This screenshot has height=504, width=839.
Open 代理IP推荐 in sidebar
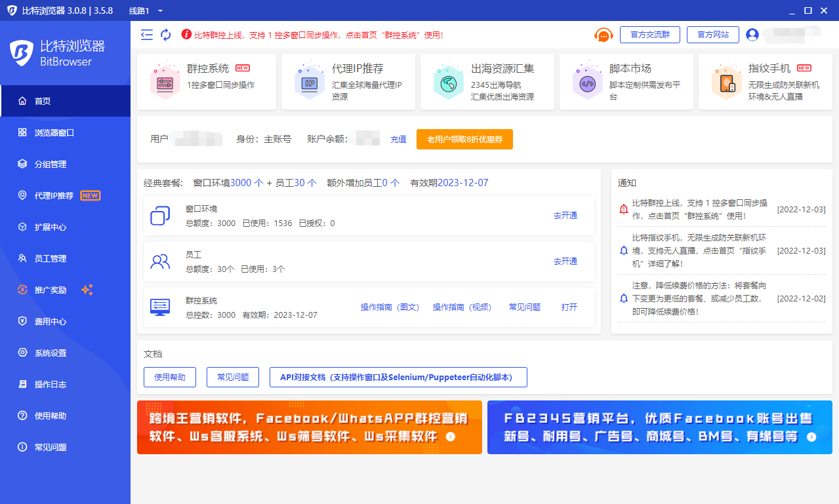click(x=65, y=195)
